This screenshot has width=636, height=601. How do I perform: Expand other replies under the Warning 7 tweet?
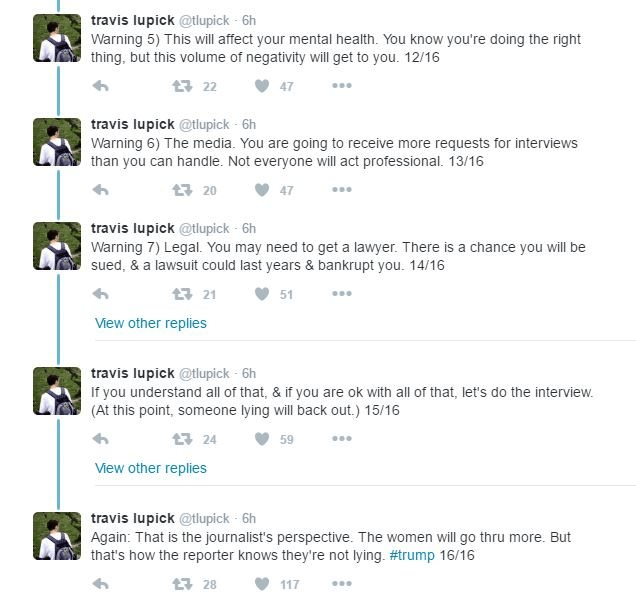[x=150, y=323]
